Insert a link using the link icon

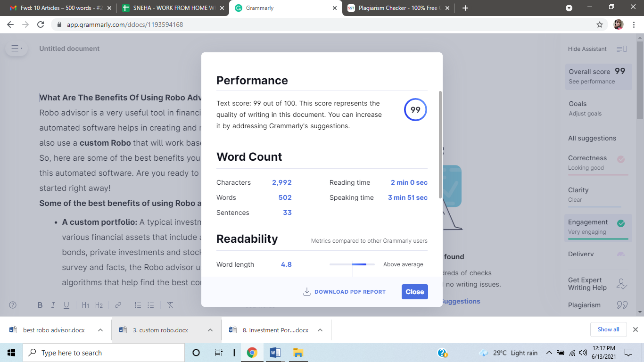118,305
